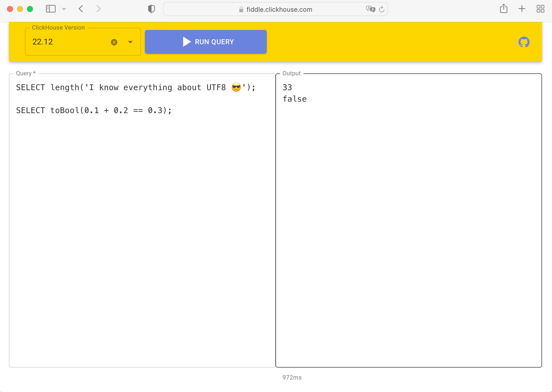The image size is (552, 392).
Task: Go forward to the next page
Action: [x=99, y=9]
